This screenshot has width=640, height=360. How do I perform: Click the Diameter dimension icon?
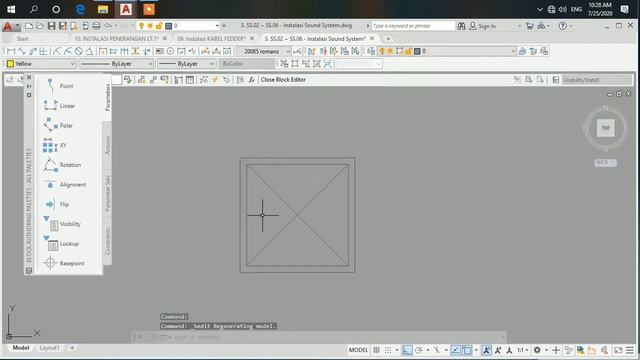[x=79, y=51]
